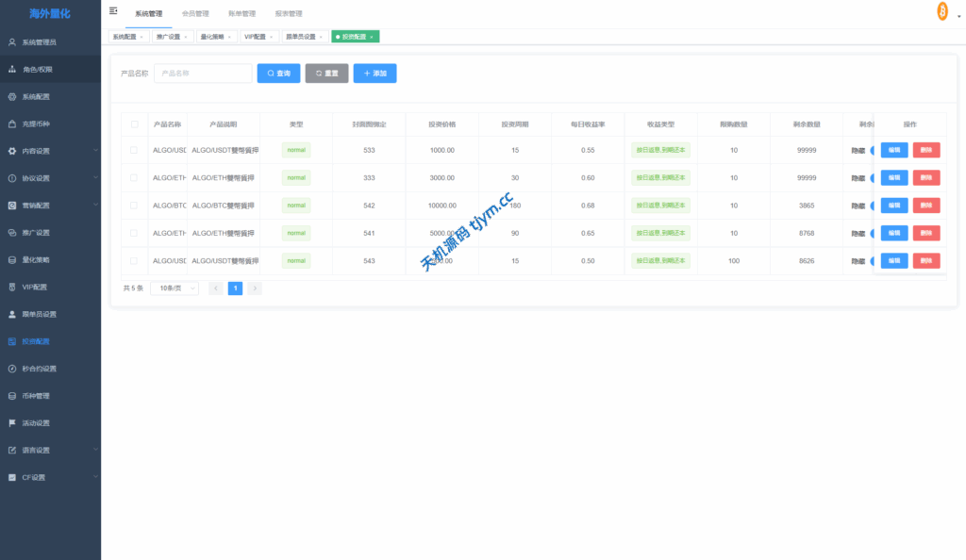This screenshot has height=560, width=966.
Task: Click the blue 添加 button
Action: (375, 74)
